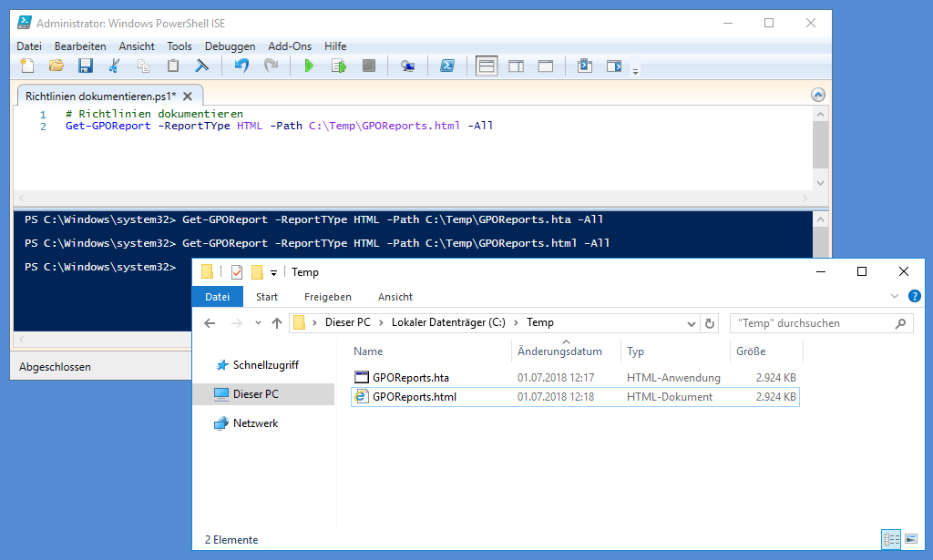
Task: Switch to the Details view in Explorer
Action: click(891, 539)
